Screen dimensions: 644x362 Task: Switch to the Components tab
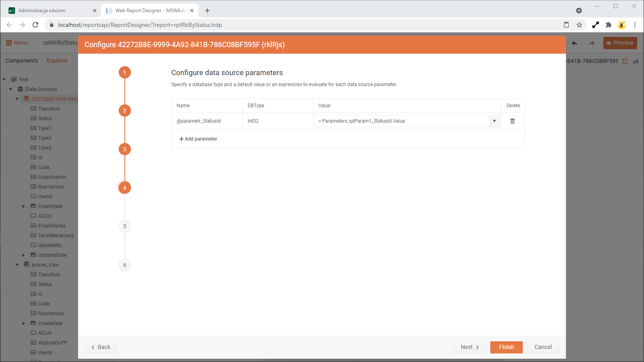click(x=22, y=61)
